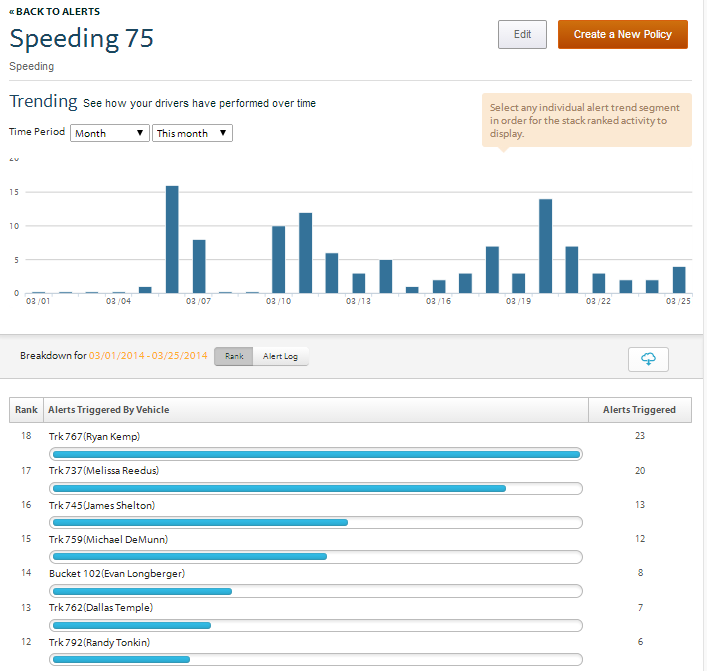Select the Rank tab

click(x=233, y=356)
